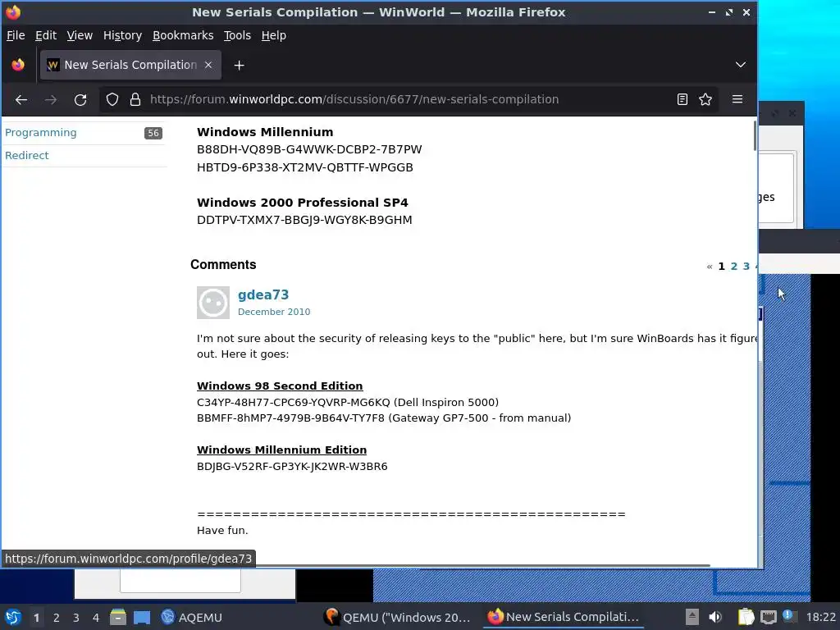Expand the list all tabs chevron
This screenshot has height=630, width=840.
pyautogui.click(x=741, y=65)
